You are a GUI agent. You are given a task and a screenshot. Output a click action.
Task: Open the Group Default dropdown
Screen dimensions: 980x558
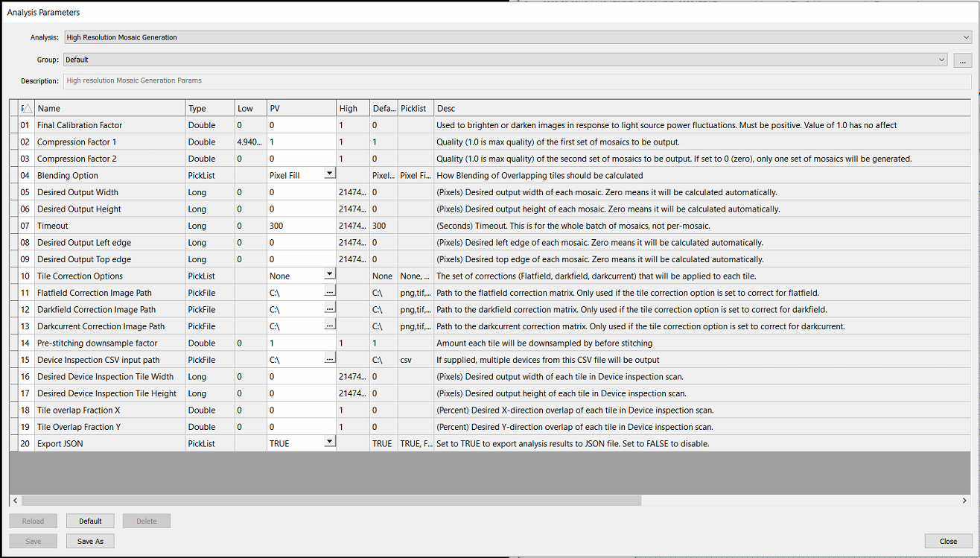point(941,60)
